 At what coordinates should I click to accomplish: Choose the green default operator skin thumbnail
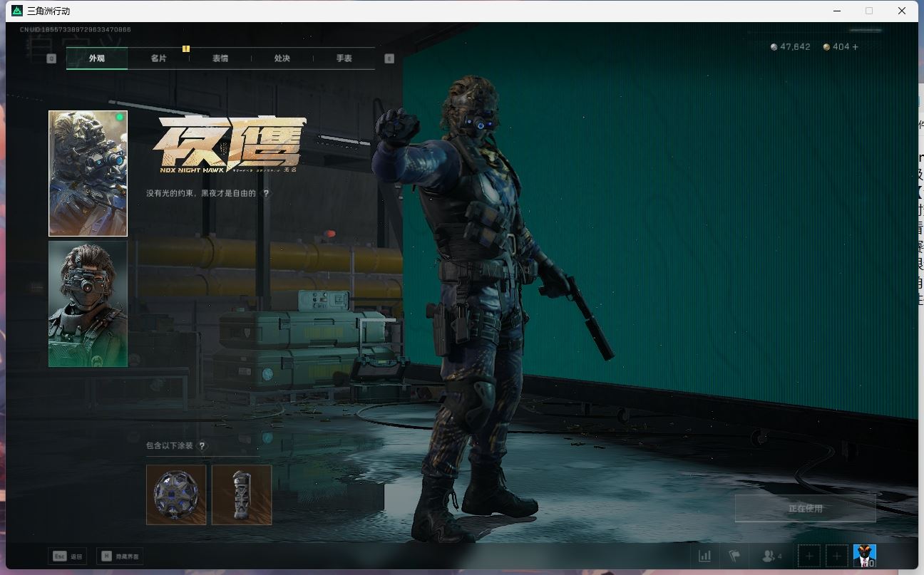pyautogui.click(x=88, y=304)
